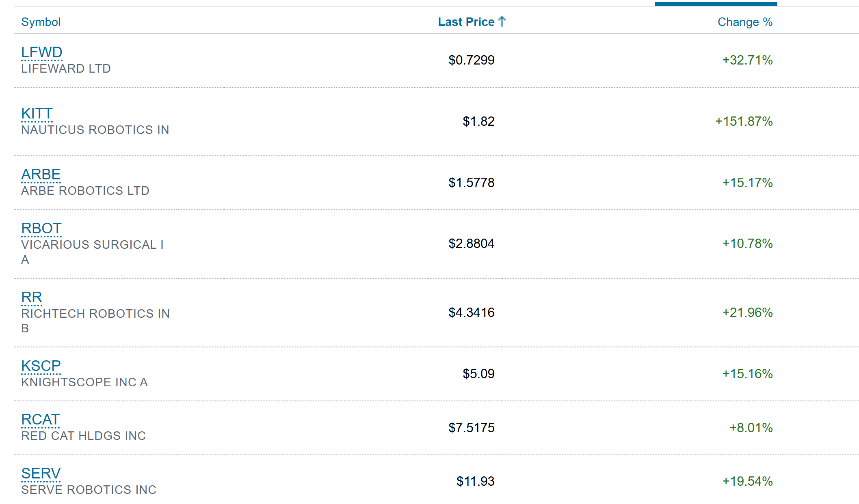Click KITT's +151.87% change value

744,121
